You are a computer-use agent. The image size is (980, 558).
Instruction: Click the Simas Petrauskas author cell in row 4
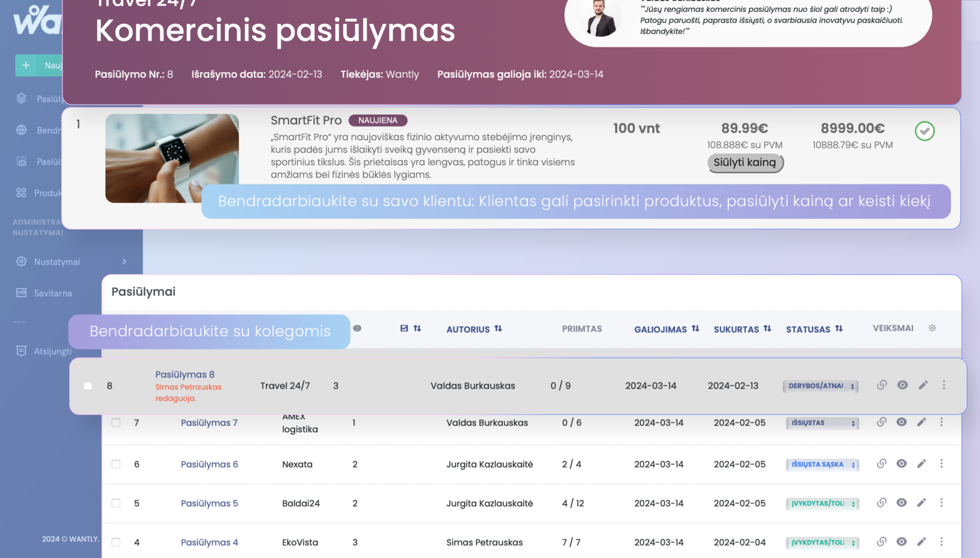484,542
